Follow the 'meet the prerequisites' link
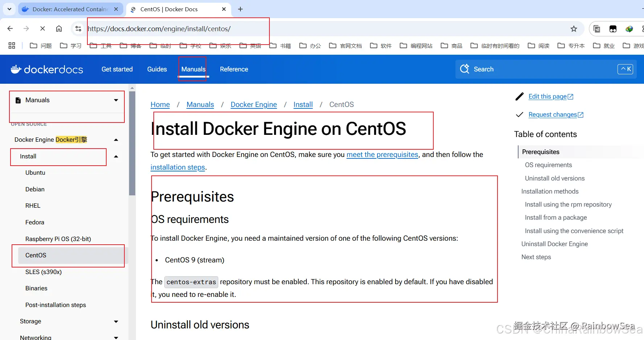The image size is (644, 340). tap(382, 154)
